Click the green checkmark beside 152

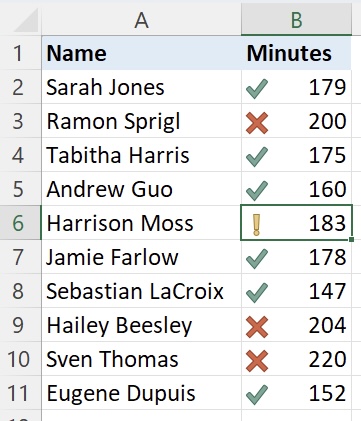tap(257, 395)
